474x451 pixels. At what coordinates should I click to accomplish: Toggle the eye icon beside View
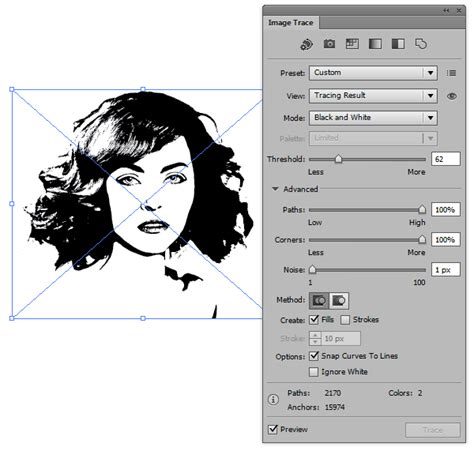[x=452, y=96]
